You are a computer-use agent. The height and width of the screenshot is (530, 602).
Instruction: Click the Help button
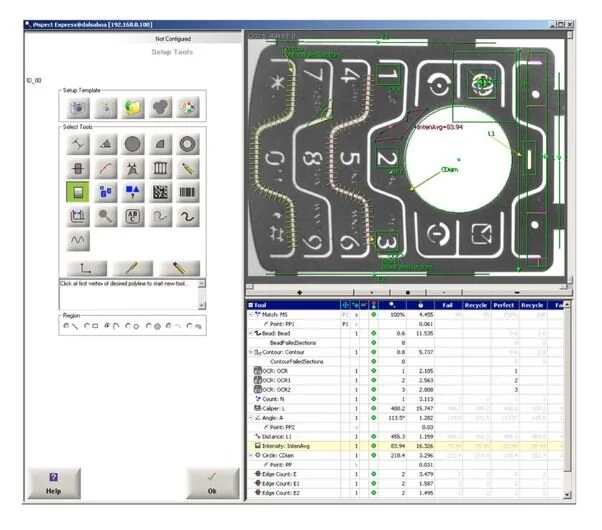pyautogui.click(x=54, y=484)
